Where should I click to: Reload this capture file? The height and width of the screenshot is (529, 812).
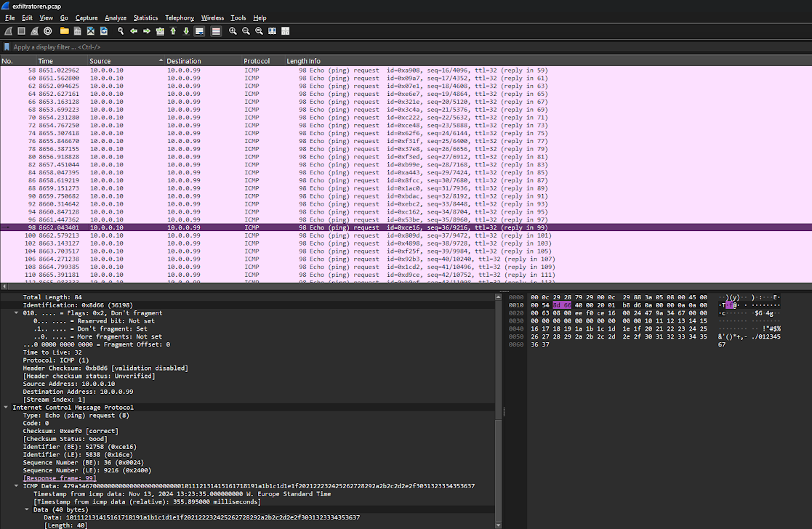pyautogui.click(x=104, y=31)
